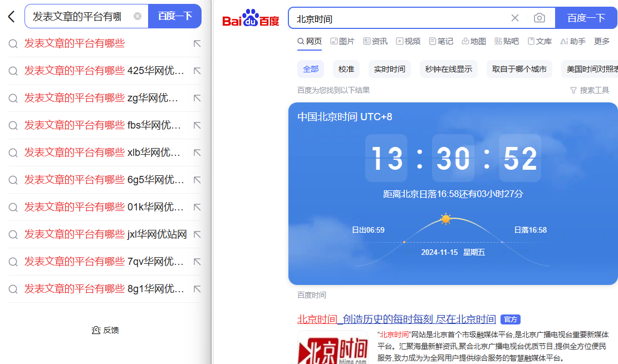Switch to the 图片 tab
The height and width of the screenshot is (364, 618).
point(342,41)
